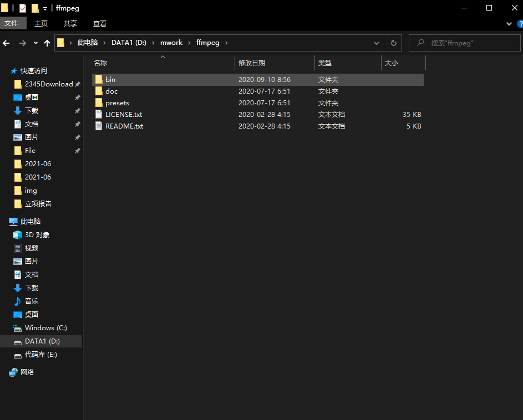This screenshot has width=523, height=420.
Task: Click the 3D 对象 cube icon
Action: click(18, 235)
